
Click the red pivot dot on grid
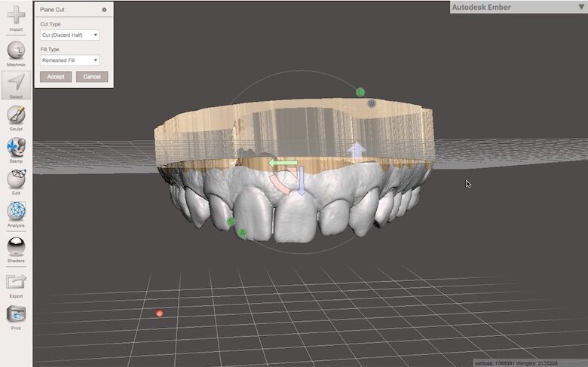pos(159,313)
